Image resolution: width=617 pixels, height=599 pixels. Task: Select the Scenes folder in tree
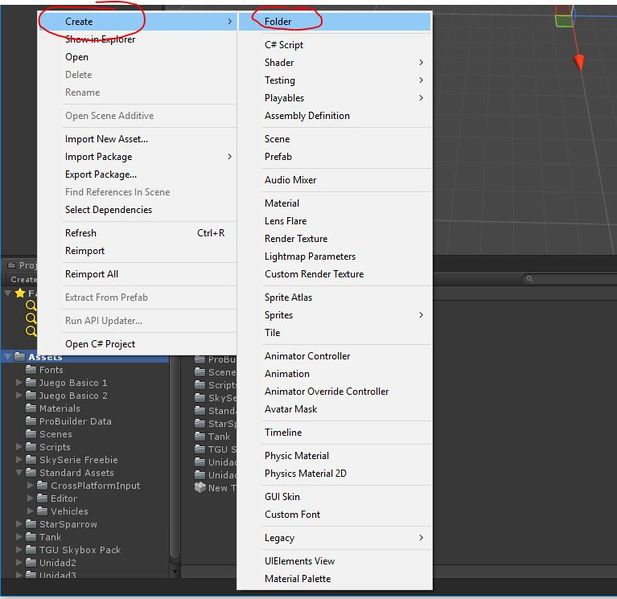(x=49, y=434)
